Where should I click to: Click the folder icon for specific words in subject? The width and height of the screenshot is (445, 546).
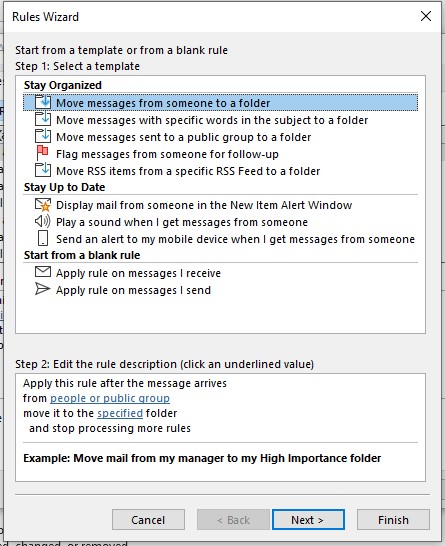coord(43,119)
